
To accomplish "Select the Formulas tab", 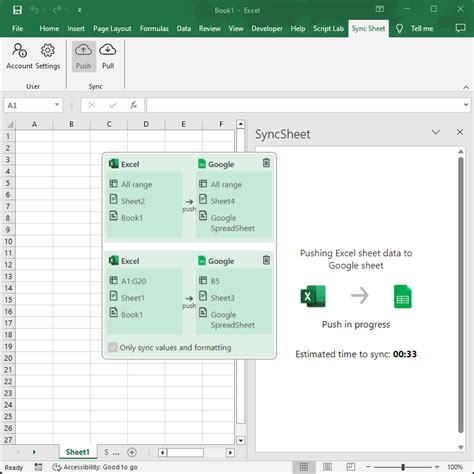I will pyautogui.click(x=154, y=29).
